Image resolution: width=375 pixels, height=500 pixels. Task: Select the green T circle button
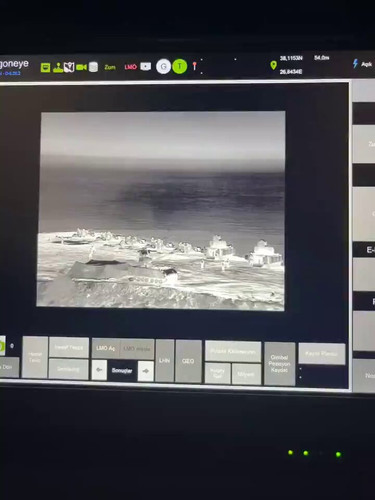coord(180,66)
